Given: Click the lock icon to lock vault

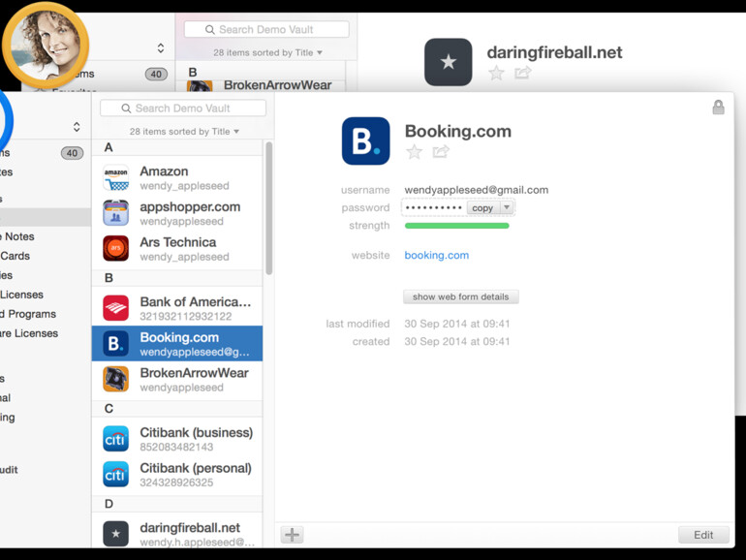Looking at the screenshot, I should click(x=719, y=108).
